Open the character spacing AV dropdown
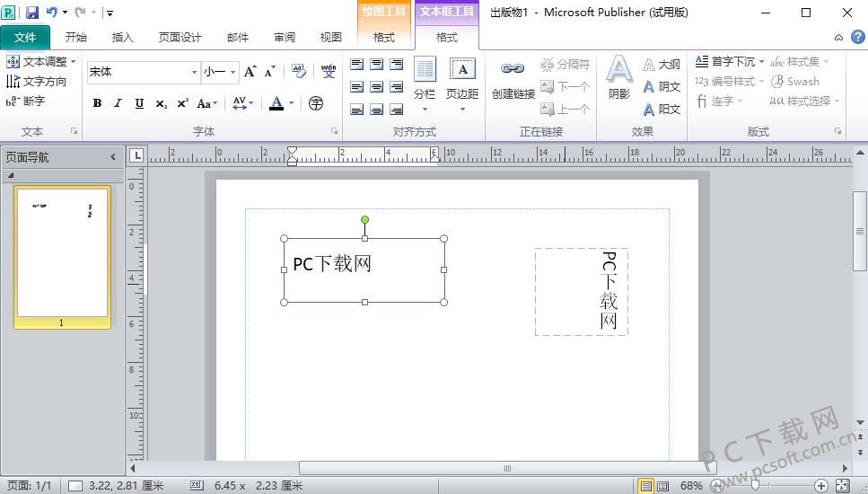Viewport: 868px width, 494px height. pos(242,103)
